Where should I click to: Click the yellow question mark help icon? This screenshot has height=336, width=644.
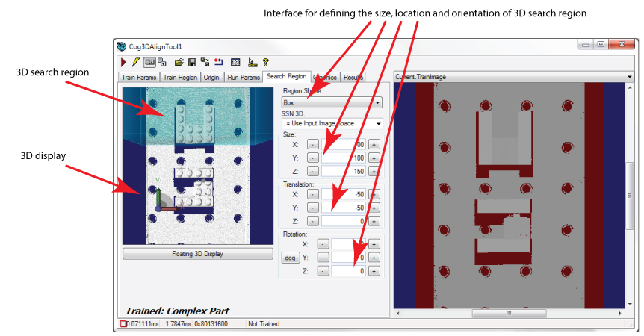[266, 62]
